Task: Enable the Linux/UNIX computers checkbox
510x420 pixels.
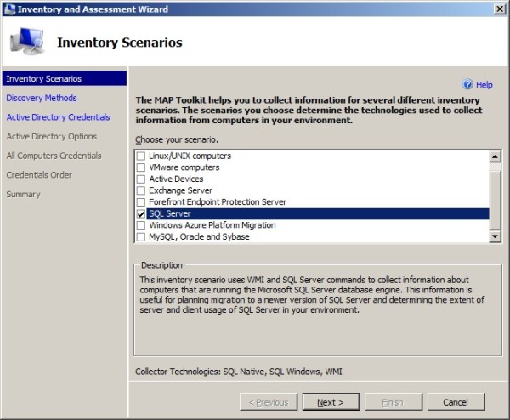Action: tap(141, 156)
